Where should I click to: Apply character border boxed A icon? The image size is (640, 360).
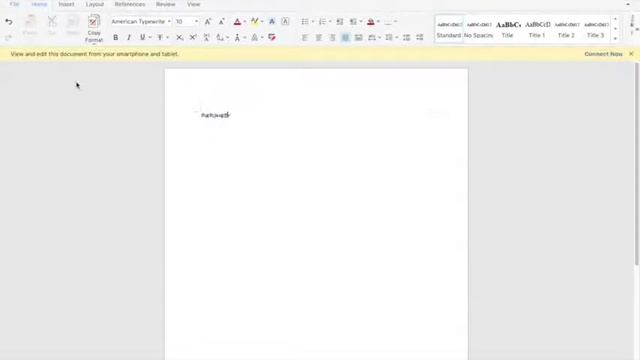[285, 22]
